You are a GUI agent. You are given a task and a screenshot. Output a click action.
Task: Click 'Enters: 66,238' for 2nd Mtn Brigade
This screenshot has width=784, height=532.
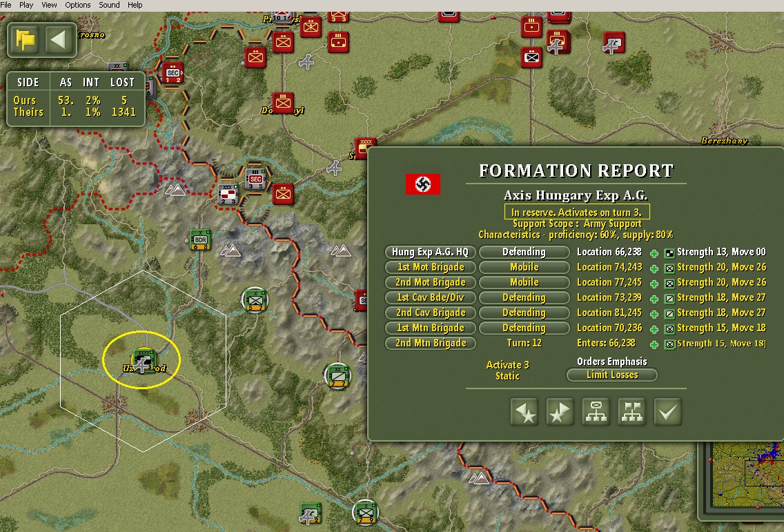[606, 344]
